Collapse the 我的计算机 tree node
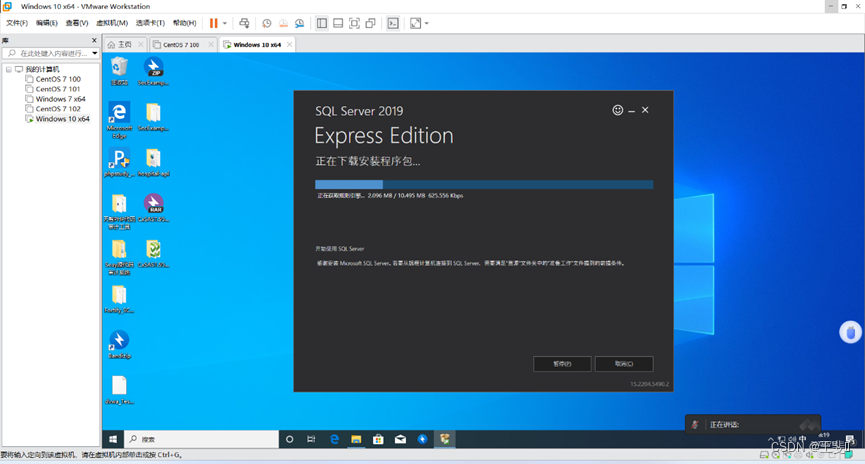This screenshot has width=865, height=464. point(9,70)
